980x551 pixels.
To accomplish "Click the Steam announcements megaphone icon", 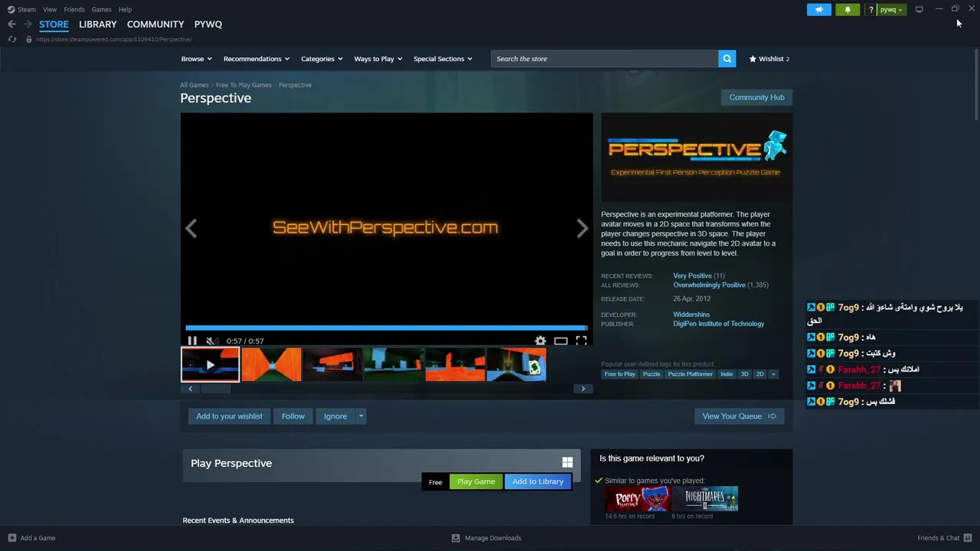I will pyautogui.click(x=818, y=9).
